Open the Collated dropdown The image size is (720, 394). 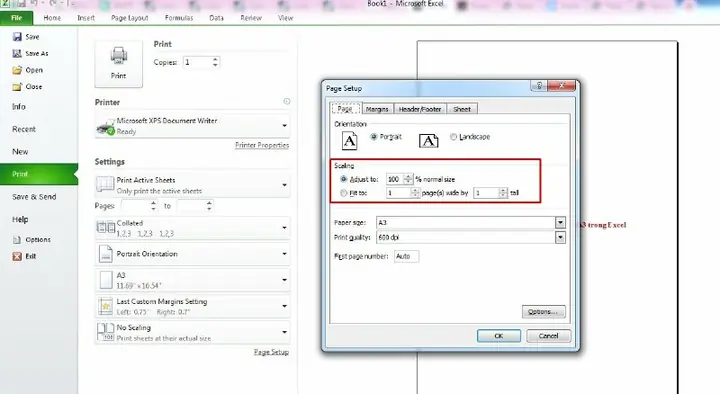pyautogui.click(x=284, y=227)
